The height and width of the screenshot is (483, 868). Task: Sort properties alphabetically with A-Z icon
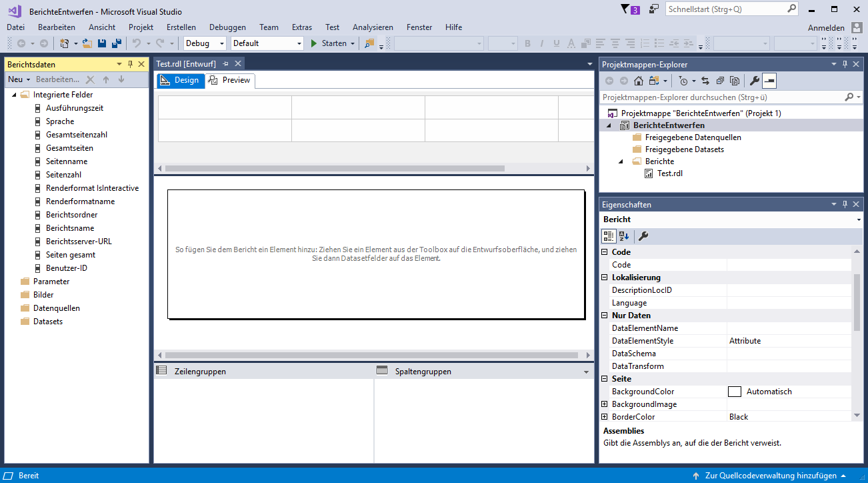624,236
